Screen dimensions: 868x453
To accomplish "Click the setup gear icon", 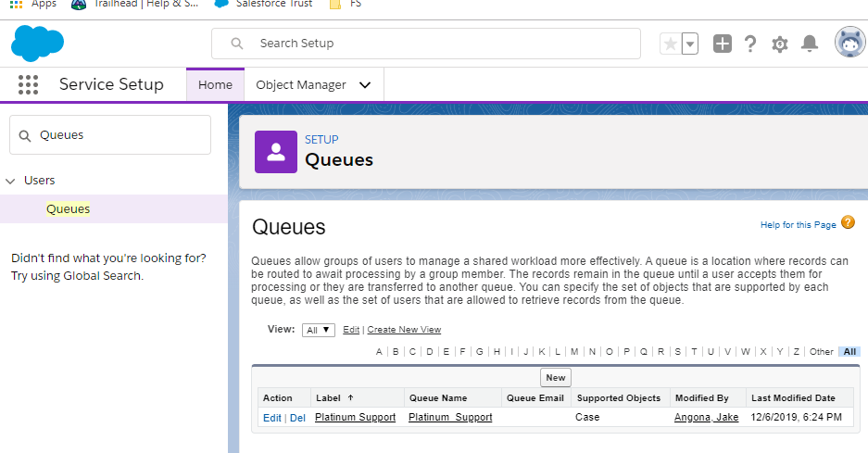I will (x=780, y=44).
